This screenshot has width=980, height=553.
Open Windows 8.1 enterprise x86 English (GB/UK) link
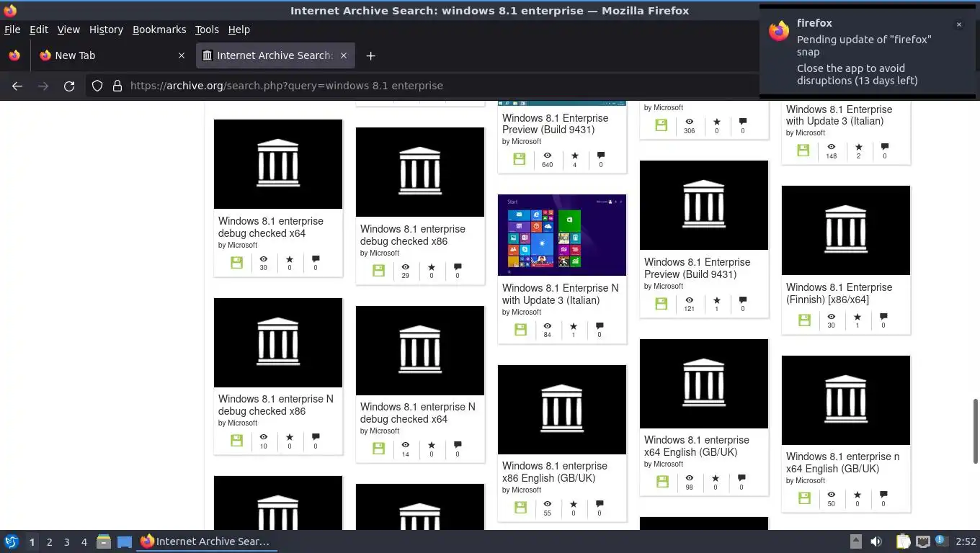(x=555, y=472)
